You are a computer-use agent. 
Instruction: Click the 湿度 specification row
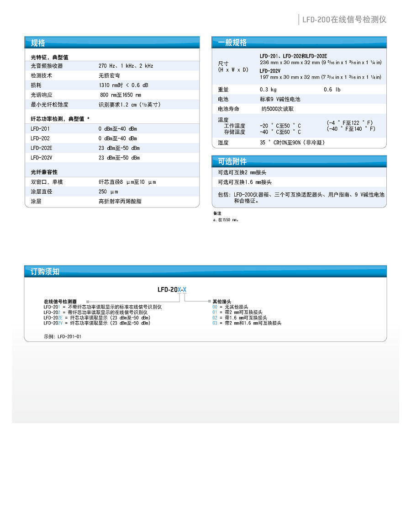299,143
